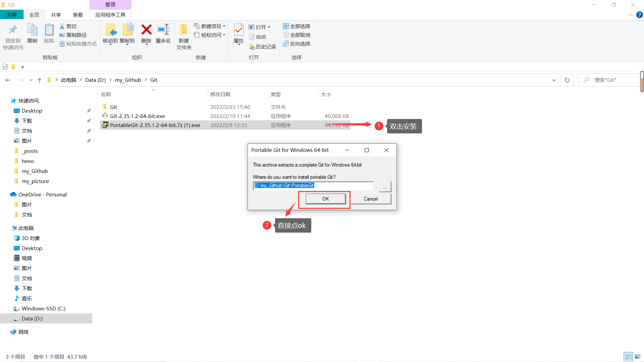644x362 pixels.
Task: Click the 管理 contextual tab header
Action: point(110,5)
